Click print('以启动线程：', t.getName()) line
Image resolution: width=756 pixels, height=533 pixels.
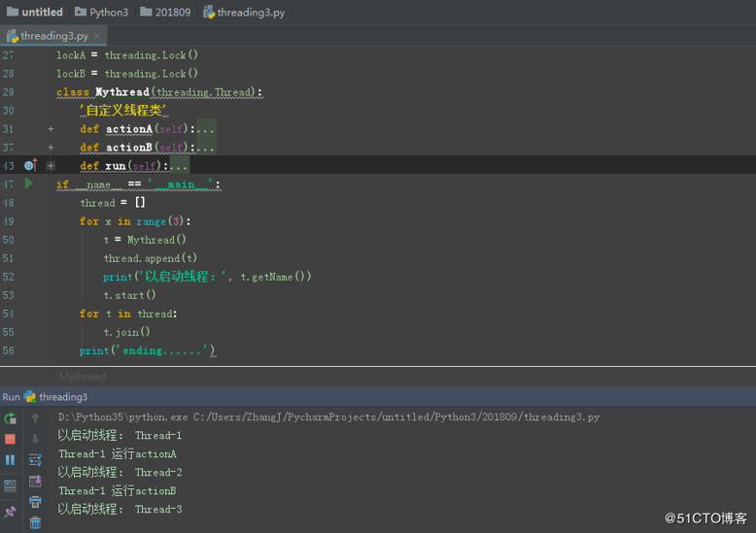pyautogui.click(x=207, y=277)
